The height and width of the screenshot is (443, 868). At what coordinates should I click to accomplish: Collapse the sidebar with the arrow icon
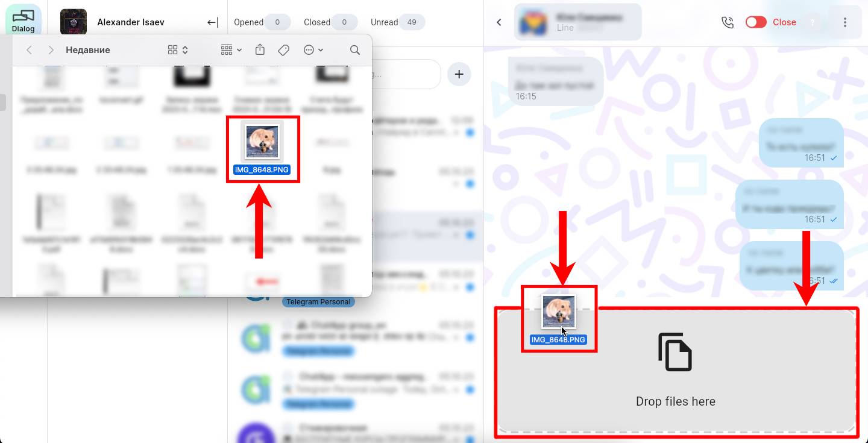tap(212, 22)
